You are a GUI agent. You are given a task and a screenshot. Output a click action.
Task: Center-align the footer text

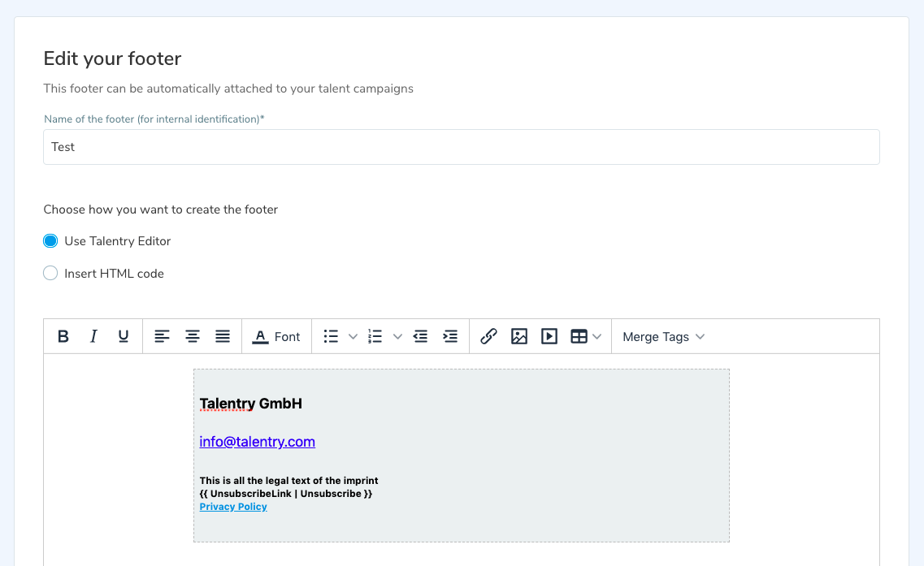193,336
